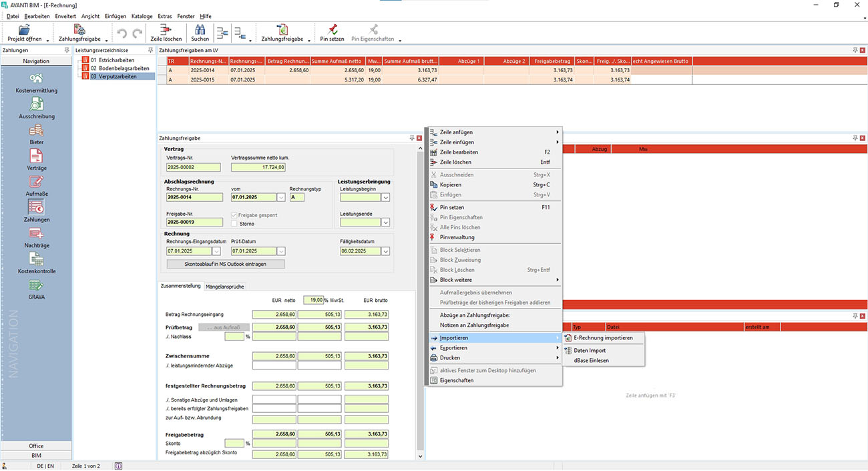Open the Prüf-Datum date dropdown
868x471 pixels.
tap(281, 251)
